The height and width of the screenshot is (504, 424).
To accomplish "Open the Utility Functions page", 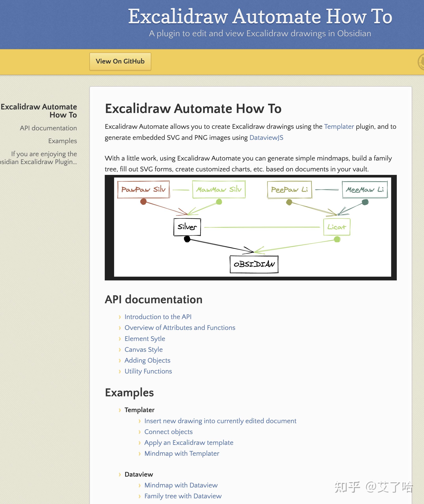I will click(148, 371).
